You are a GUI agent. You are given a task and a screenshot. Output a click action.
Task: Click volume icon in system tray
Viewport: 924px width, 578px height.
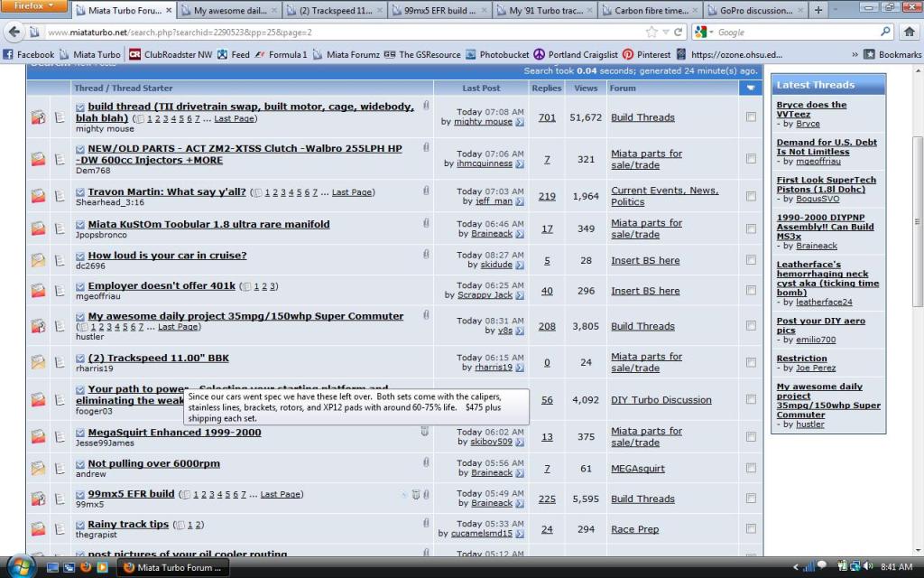click(x=869, y=567)
